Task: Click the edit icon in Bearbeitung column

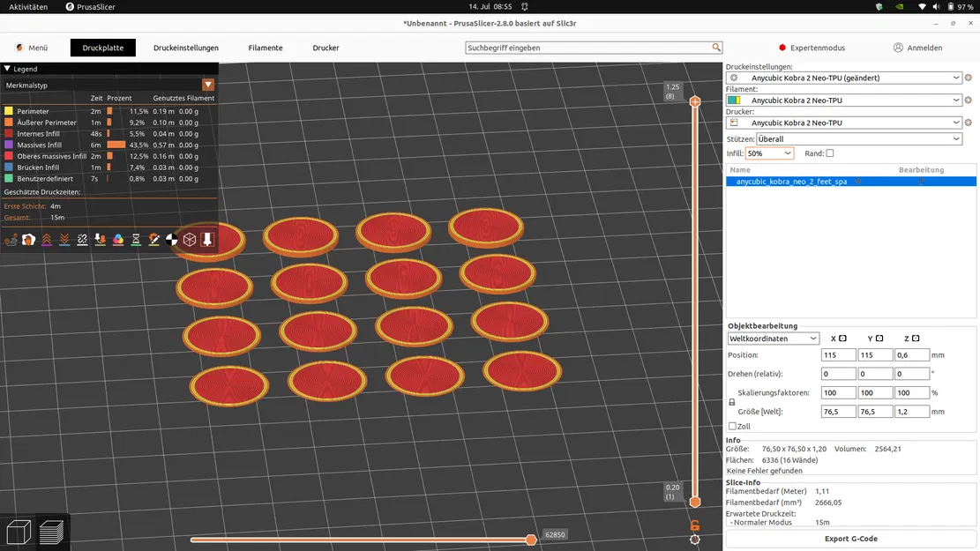Action: coord(921,182)
